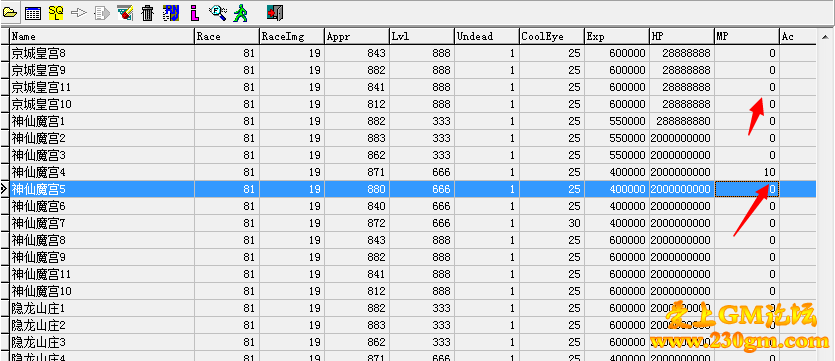Click MP value 10 in 神仙魔宫4 row
The image size is (835, 361).
click(747, 173)
